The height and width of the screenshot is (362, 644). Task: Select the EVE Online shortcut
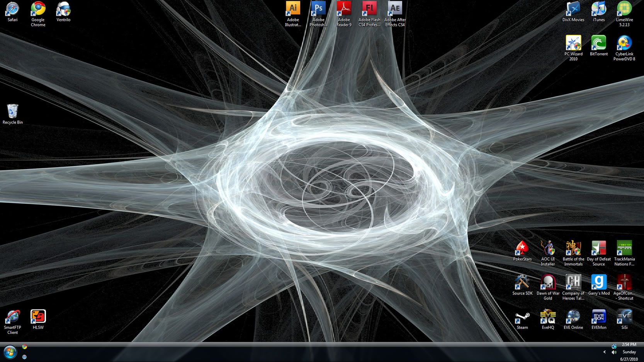573,319
